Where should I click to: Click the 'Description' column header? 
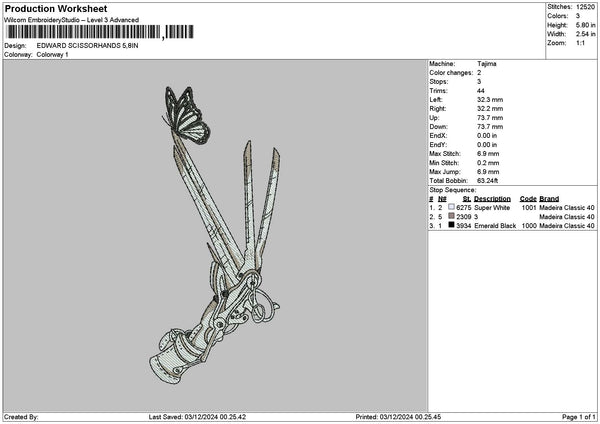492,199
